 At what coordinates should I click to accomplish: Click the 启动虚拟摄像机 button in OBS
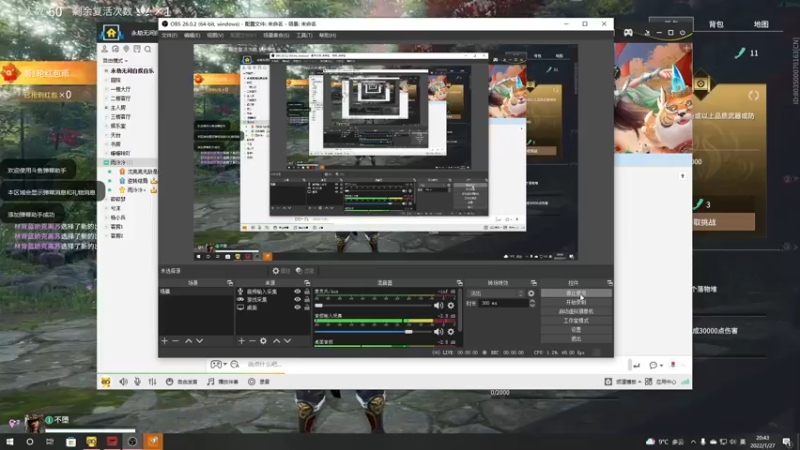[576, 311]
